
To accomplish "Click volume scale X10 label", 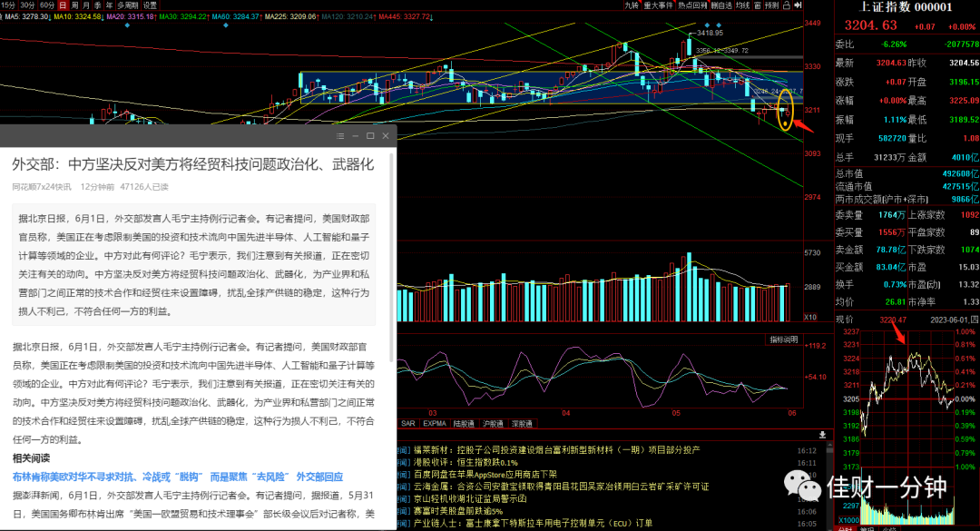I will (810, 317).
